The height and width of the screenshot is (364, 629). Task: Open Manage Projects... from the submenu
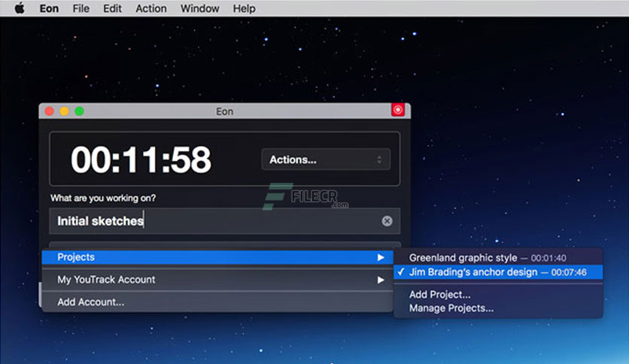click(x=498, y=308)
